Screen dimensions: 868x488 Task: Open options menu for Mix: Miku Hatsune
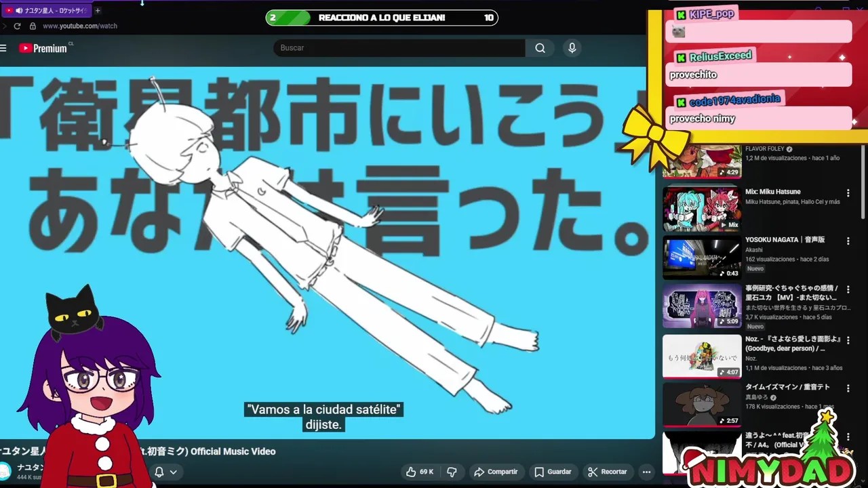click(848, 193)
